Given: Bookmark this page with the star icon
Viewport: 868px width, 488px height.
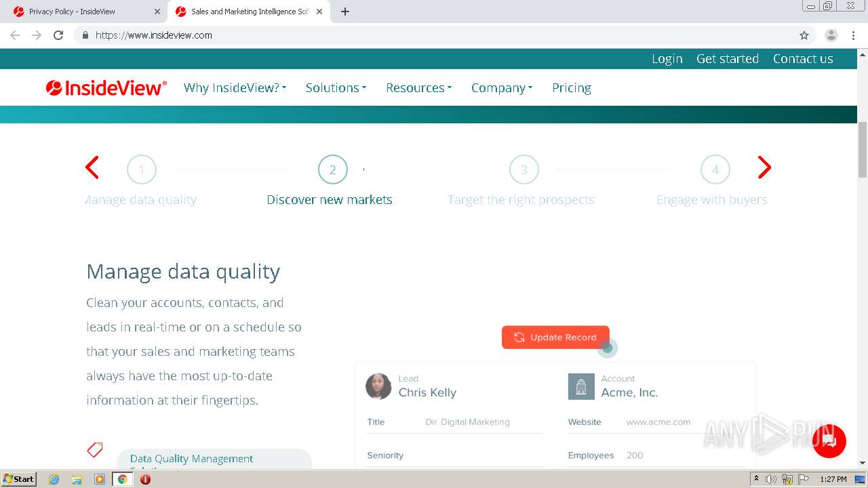Looking at the screenshot, I should pos(804,35).
